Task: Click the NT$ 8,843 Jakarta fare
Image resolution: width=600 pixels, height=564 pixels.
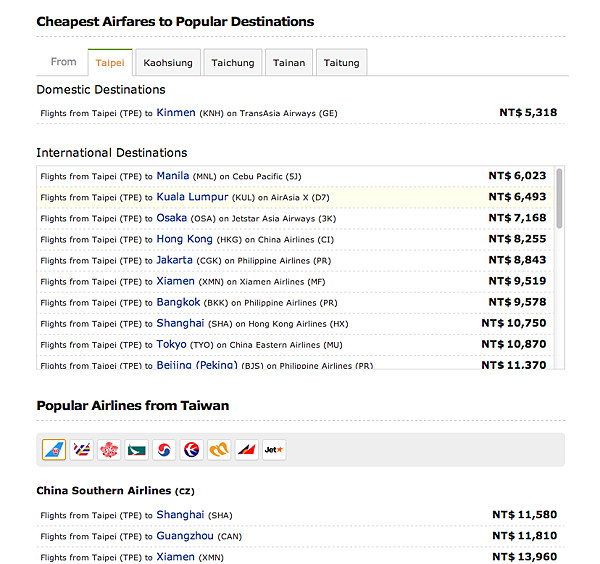Action: (x=517, y=260)
